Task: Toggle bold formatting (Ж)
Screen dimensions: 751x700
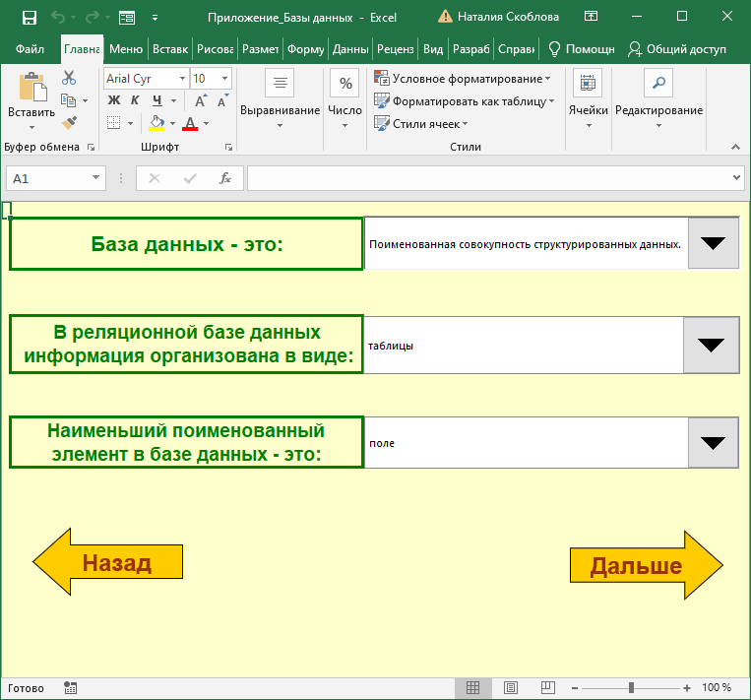Action: tap(113, 100)
